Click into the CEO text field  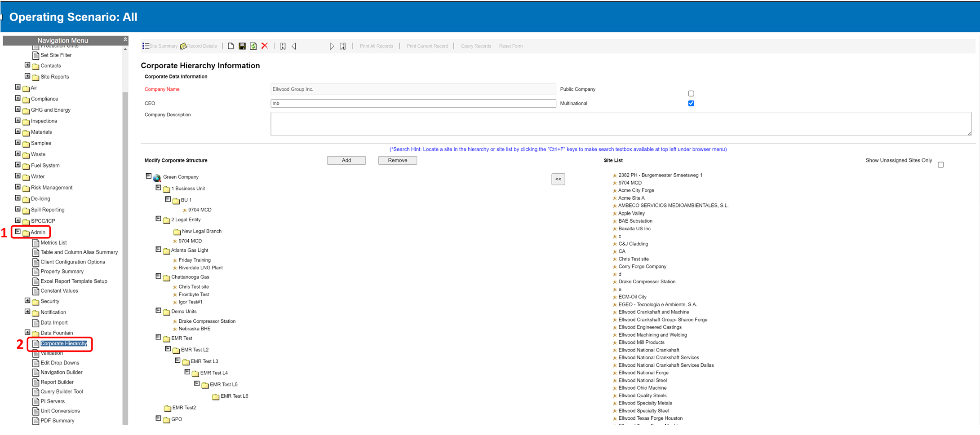pyautogui.click(x=412, y=103)
